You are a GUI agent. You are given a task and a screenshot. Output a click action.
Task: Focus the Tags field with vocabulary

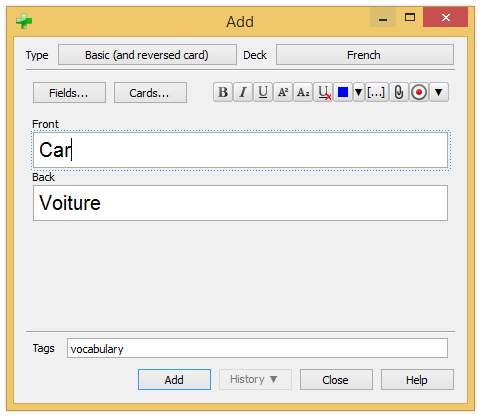pos(257,348)
